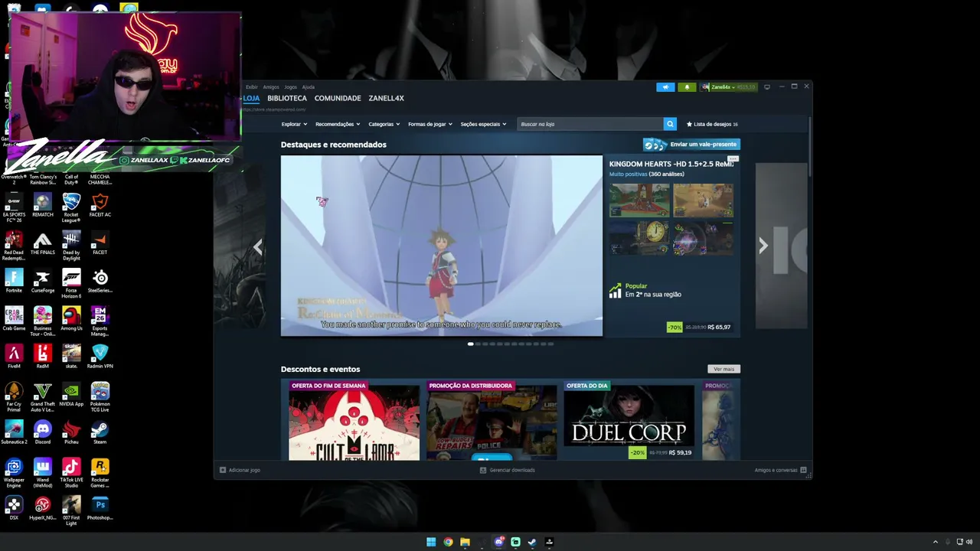
Task: Click Adicionar jogo at the bottom
Action: (x=240, y=470)
